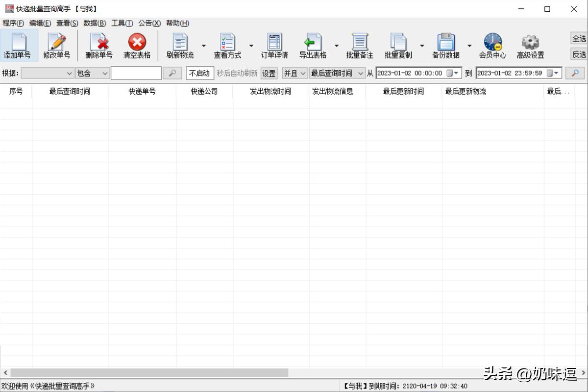
Task: Click the 添加单号 (Add Tracking Number) icon
Action: click(18, 45)
